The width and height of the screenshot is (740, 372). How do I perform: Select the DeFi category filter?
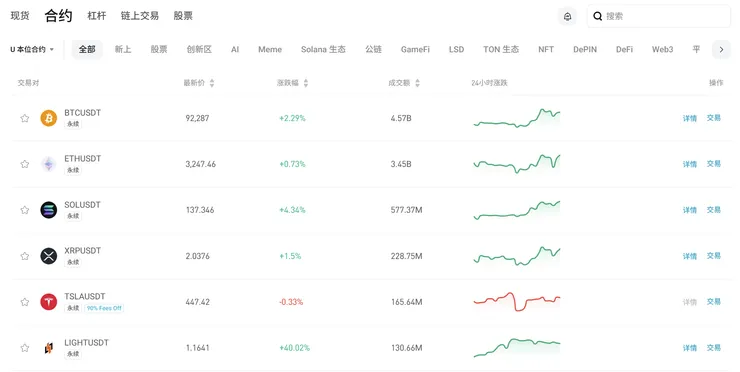624,49
